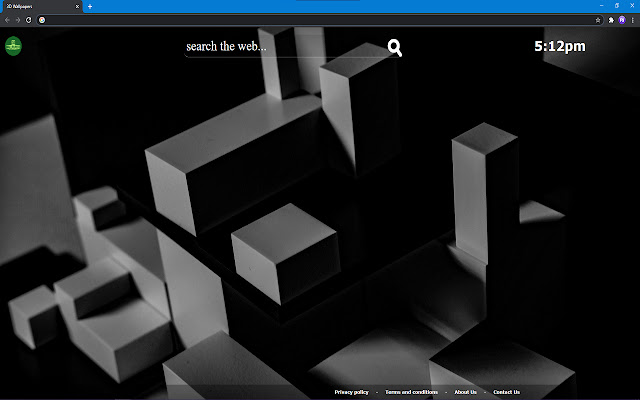Open the purple profile avatar
Screen dimensions: 640x400
(x=622, y=20)
